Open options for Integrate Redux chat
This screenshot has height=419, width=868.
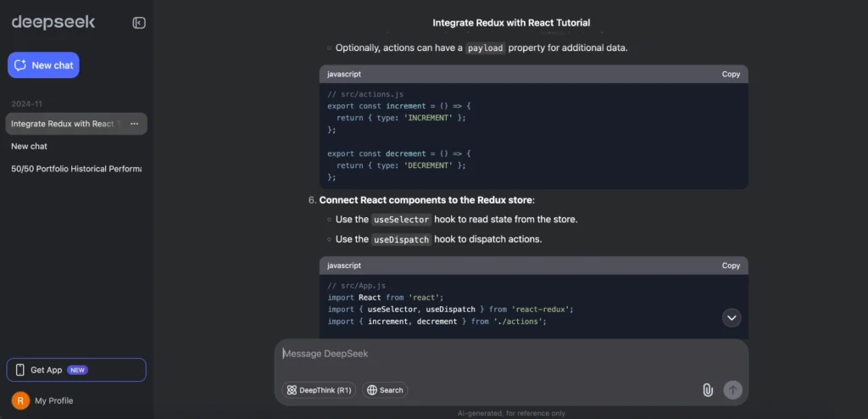pos(134,124)
